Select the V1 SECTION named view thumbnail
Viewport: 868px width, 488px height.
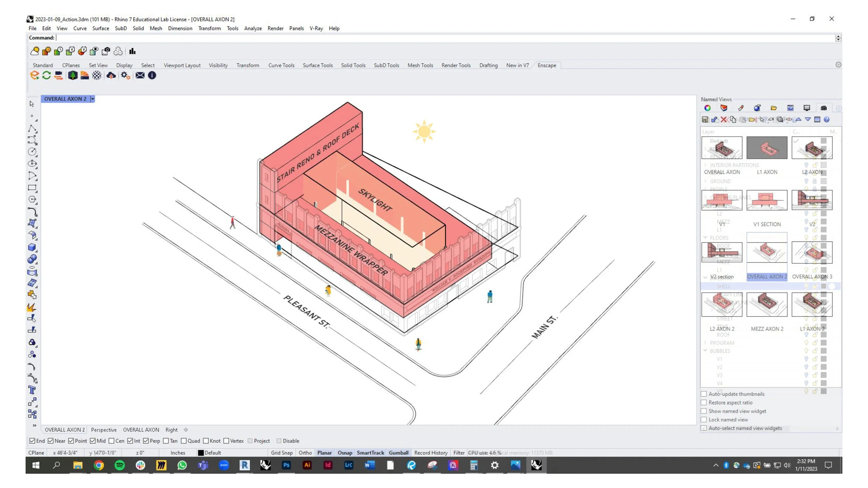click(x=767, y=200)
